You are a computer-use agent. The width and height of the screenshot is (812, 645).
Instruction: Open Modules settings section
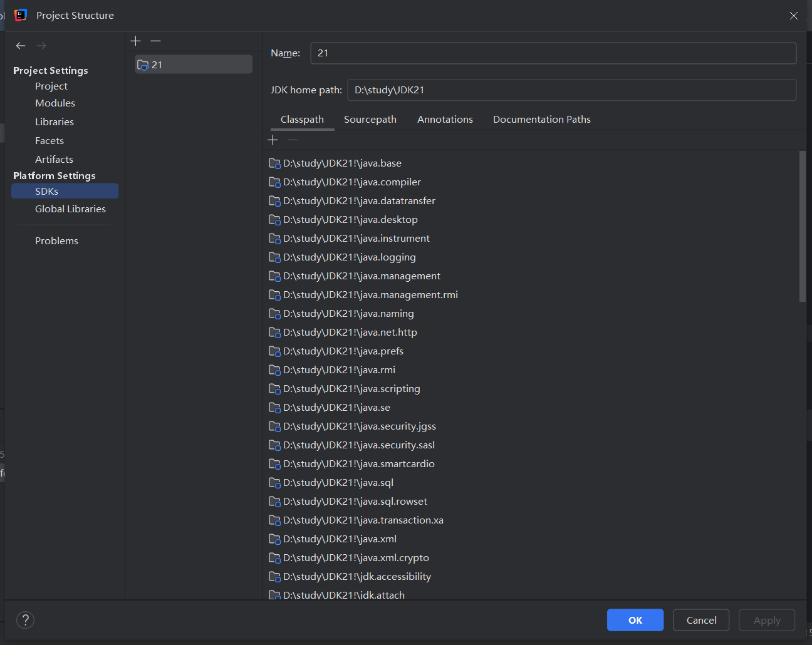(55, 103)
